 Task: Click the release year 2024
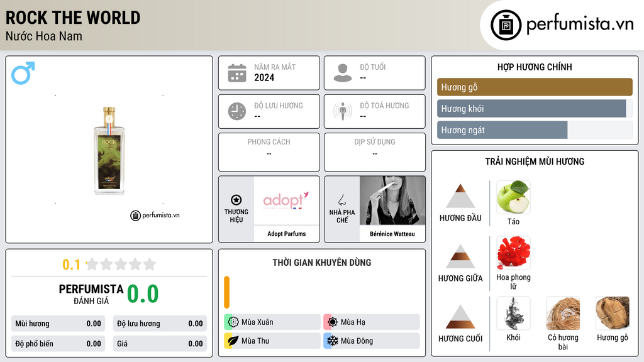pos(264,77)
